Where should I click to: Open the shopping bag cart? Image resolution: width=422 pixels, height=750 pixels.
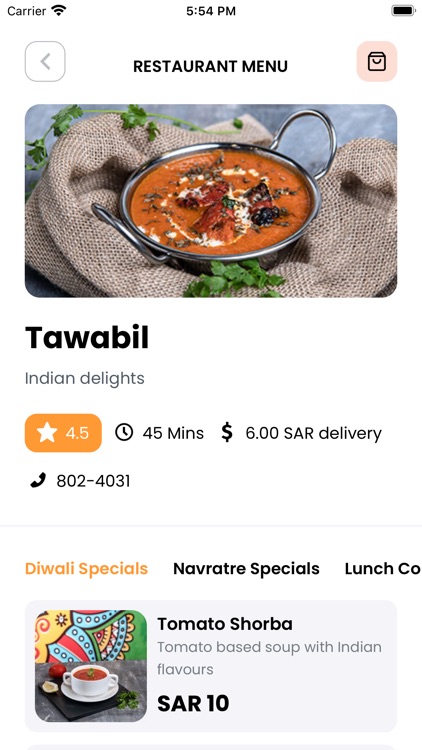pyautogui.click(x=377, y=61)
